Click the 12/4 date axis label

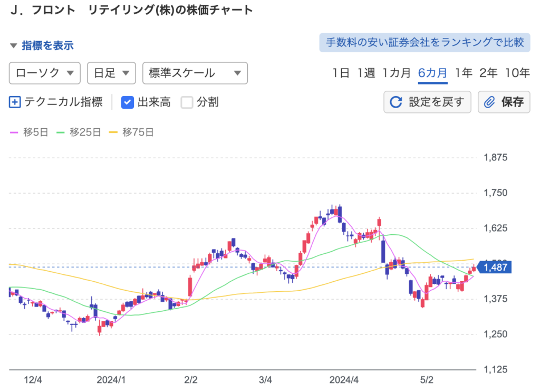(33, 380)
